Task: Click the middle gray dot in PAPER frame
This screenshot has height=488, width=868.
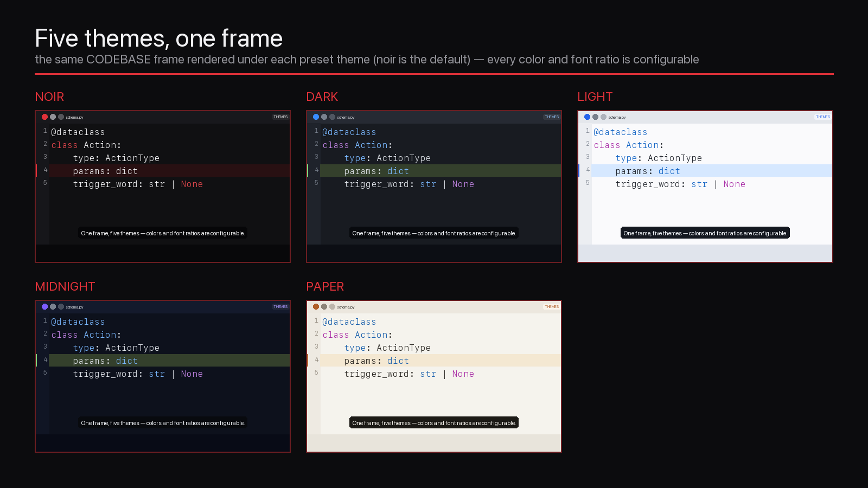Action: [x=324, y=307]
